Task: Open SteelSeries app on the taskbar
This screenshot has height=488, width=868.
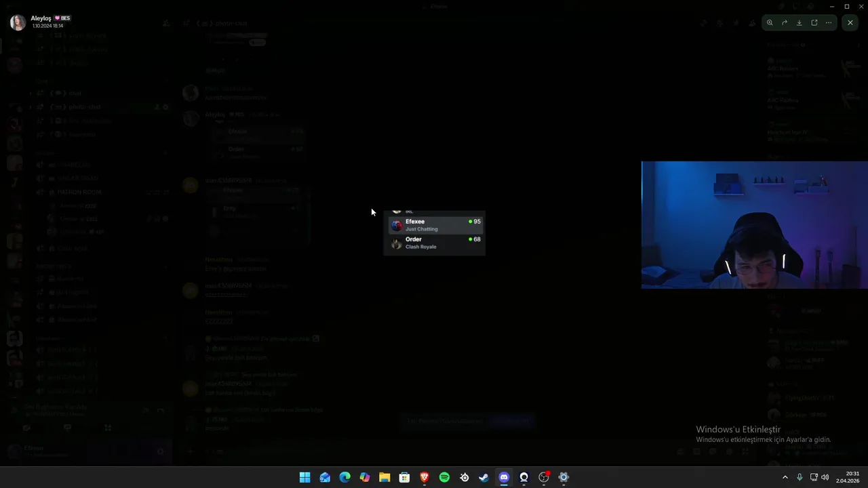Action: (464, 477)
